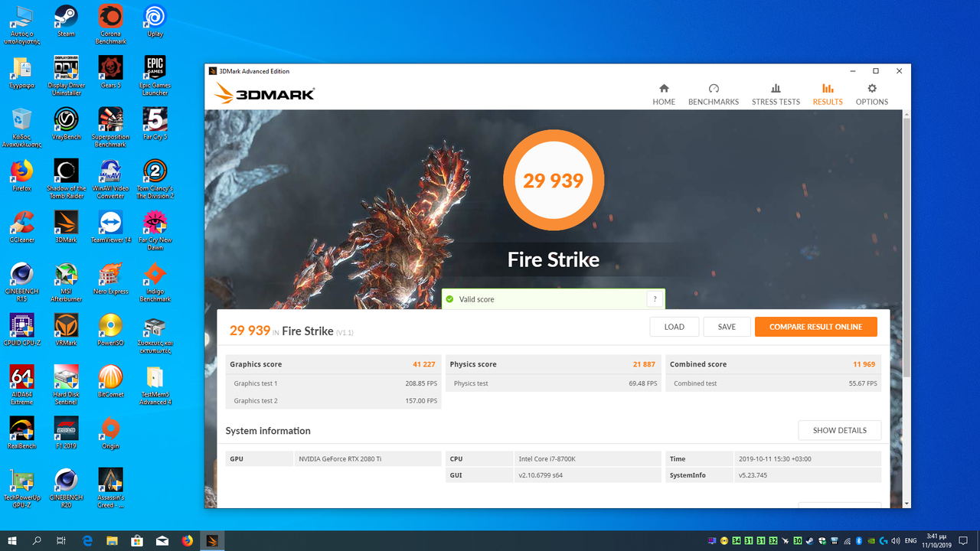Open Far Cry New Dawn icon
This screenshot has height=551, width=980.
click(155, 230)
